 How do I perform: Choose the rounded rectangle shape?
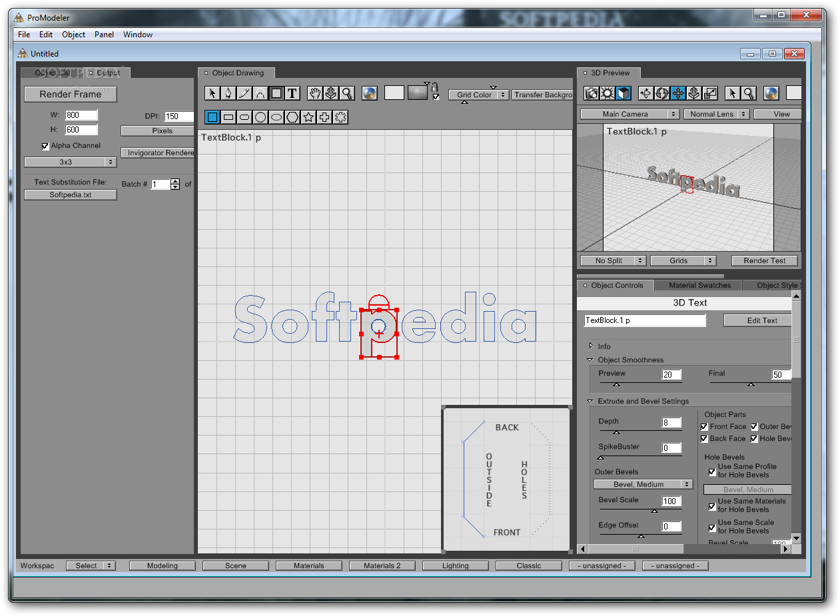[244, 117]
